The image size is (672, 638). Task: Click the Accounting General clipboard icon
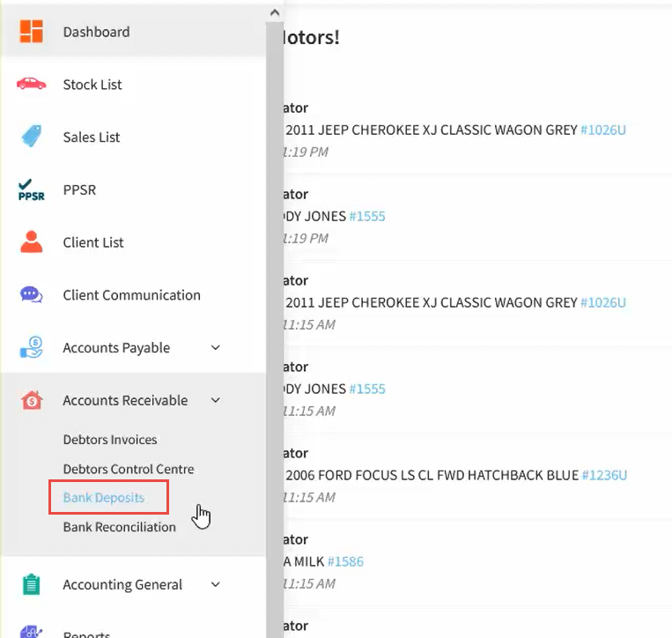(x=31, y=584)
